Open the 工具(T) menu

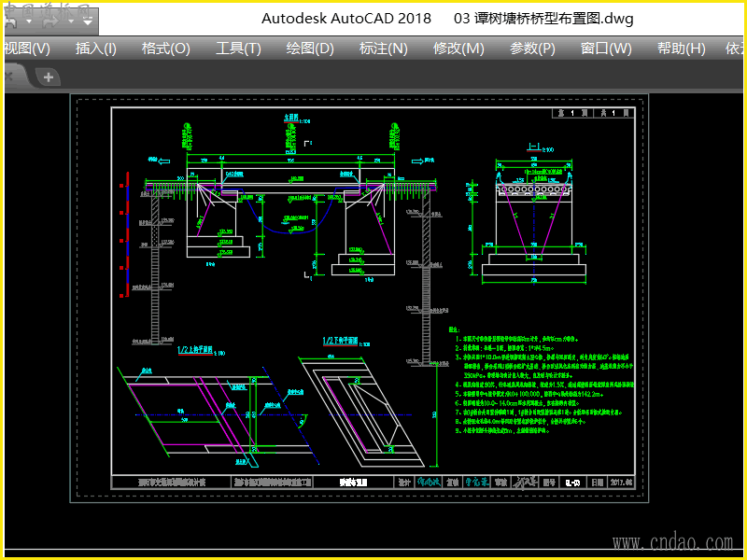(238, 49)
